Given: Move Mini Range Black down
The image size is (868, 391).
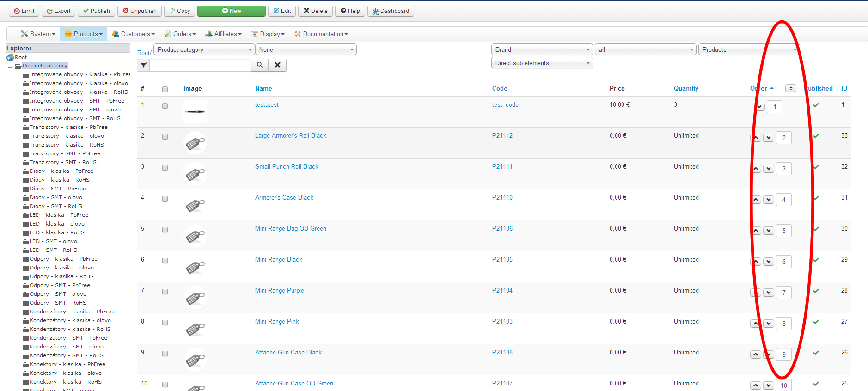Looking at the screenshot, I should 769,262.
